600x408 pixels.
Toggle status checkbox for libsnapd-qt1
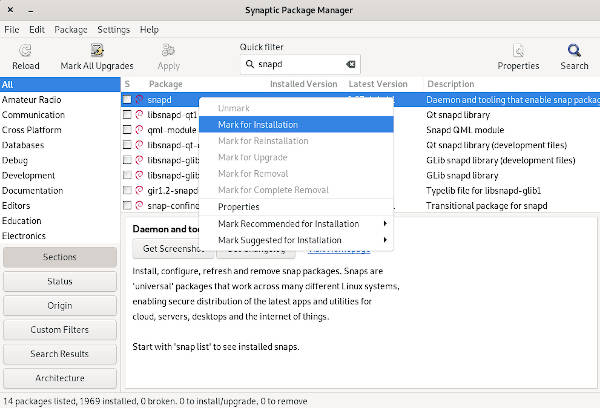(x=127, y=114)
